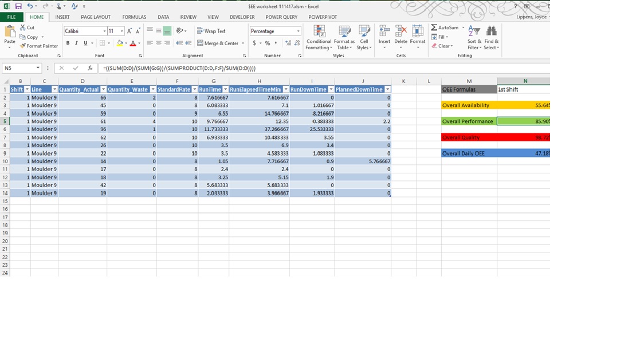Open font size 11 dropdown

(x=121, y=31)
